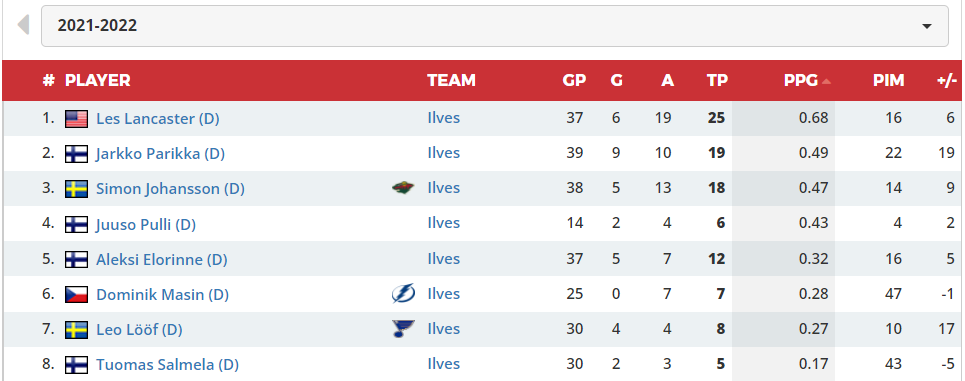Click the Minnesota Wild logo beside Simon Johansson
Viewport: 965px width, 381px height.
tap(403, 188)
